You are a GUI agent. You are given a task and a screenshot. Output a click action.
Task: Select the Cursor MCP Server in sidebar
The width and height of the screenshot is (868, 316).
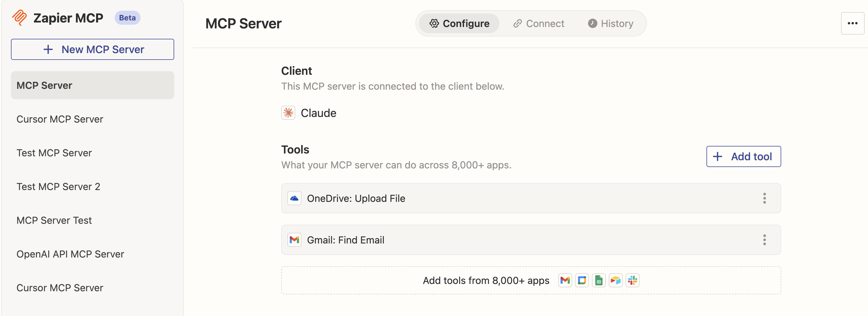pos(60,119)
